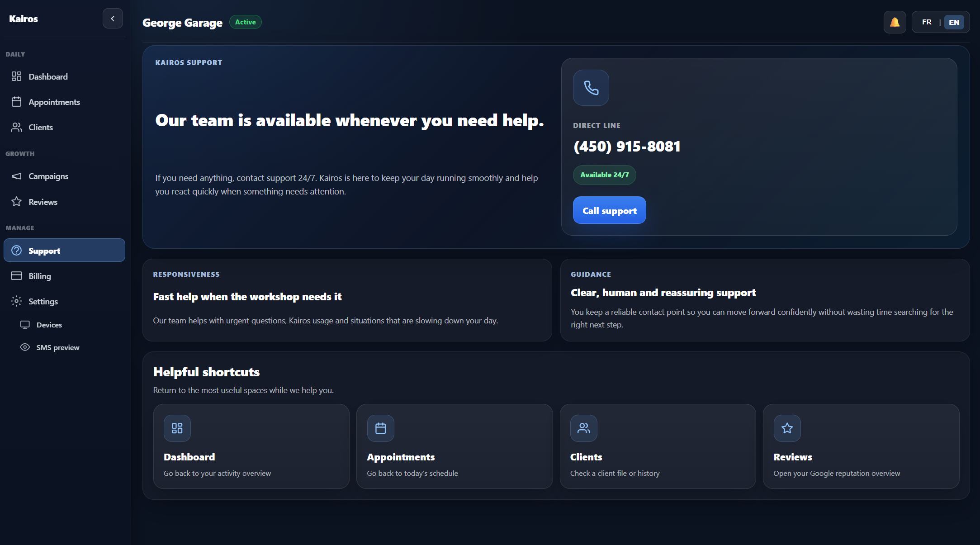Click the Campaigns megaphone icon
The image size is (980, 545).
(x=17, y=176)
